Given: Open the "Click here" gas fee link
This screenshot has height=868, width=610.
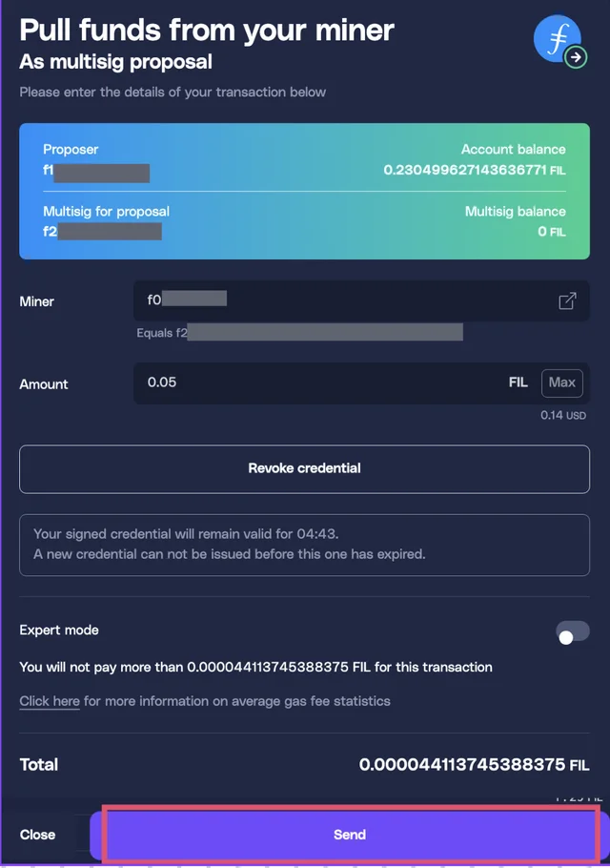Looking at the screenshot, I should (x=50, y=701).
